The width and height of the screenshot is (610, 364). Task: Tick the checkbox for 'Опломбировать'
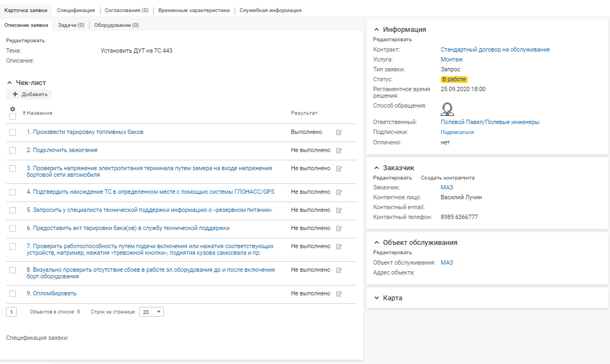(13, 294)
